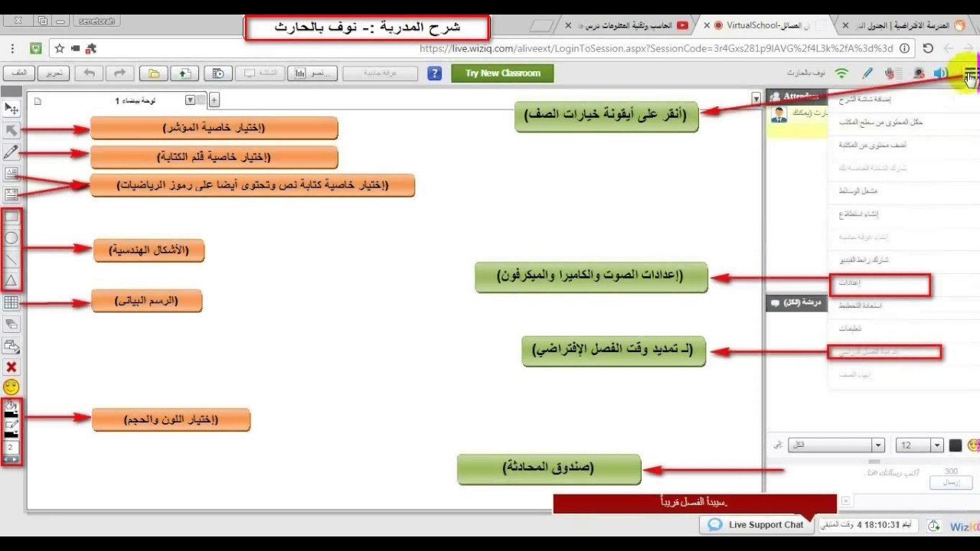Image resolution: width=980 pixels, height=551 pixels.
Task: Click the poll chart button
Action: 312,73
